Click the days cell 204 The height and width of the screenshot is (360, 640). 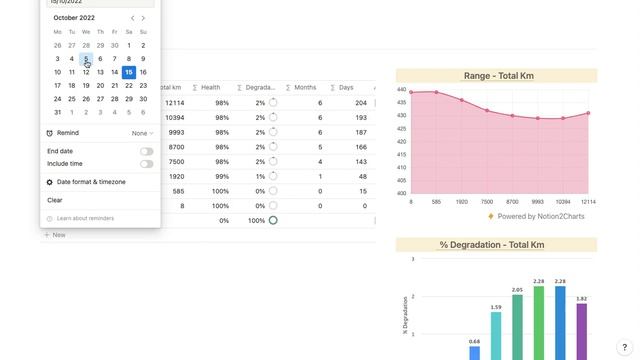click(361, 103)
